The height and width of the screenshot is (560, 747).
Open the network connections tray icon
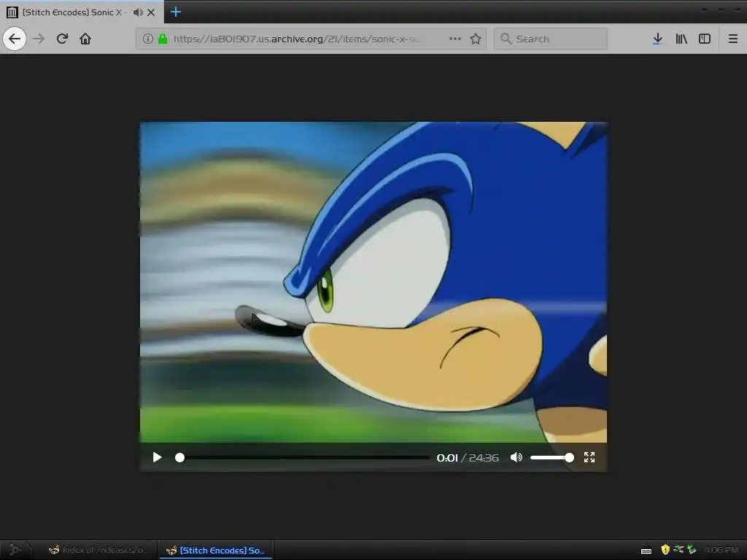click(679, 550)
